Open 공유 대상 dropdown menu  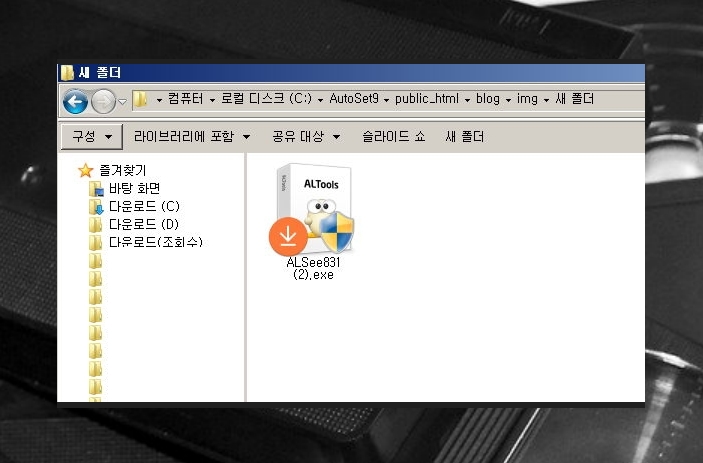click(306, 137)
